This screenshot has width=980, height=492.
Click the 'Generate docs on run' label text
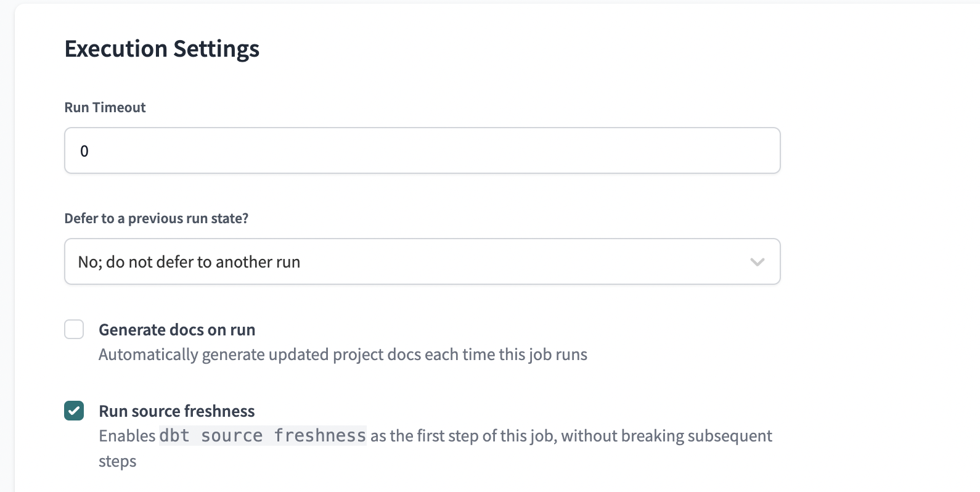tap(176, 329)
